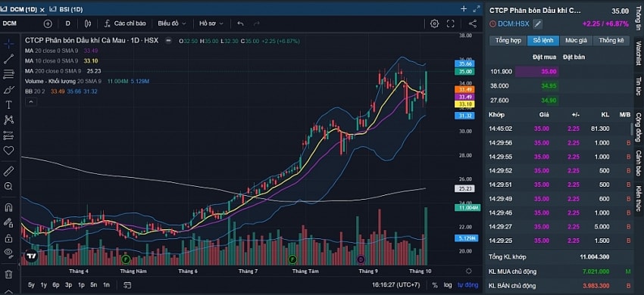Click the zoom-in magnifier tool
Screen dimensions: 644x295
point(8,186)
